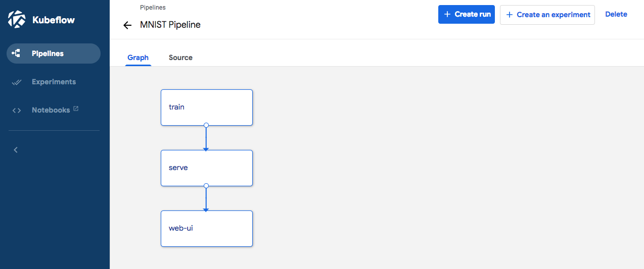
Task: Open the Experiments sidebar item
Action: coord(54,82)
